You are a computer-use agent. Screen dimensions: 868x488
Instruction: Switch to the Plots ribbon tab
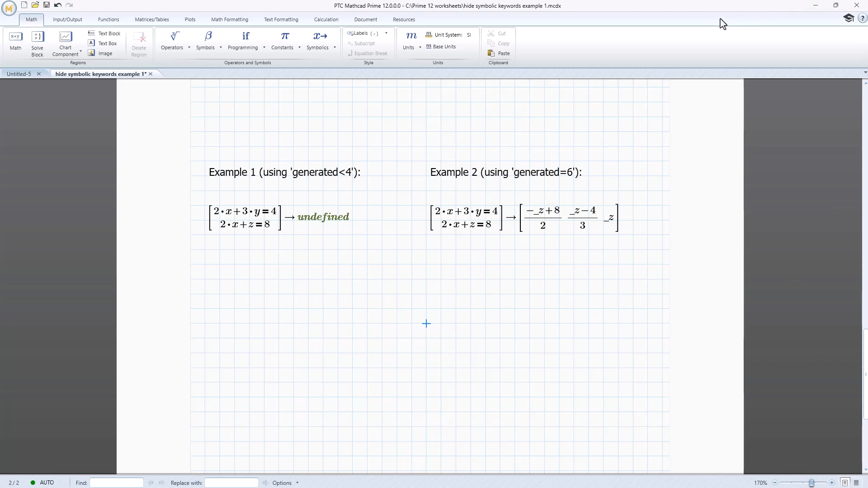click(x=190, y=19)
